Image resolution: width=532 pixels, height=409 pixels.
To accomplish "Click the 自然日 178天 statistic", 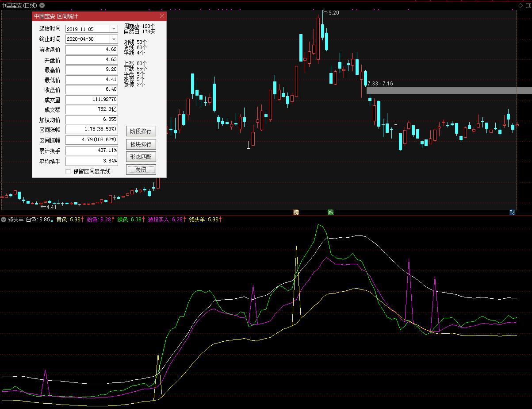I will pyautogui.click(x=139, y=31).
